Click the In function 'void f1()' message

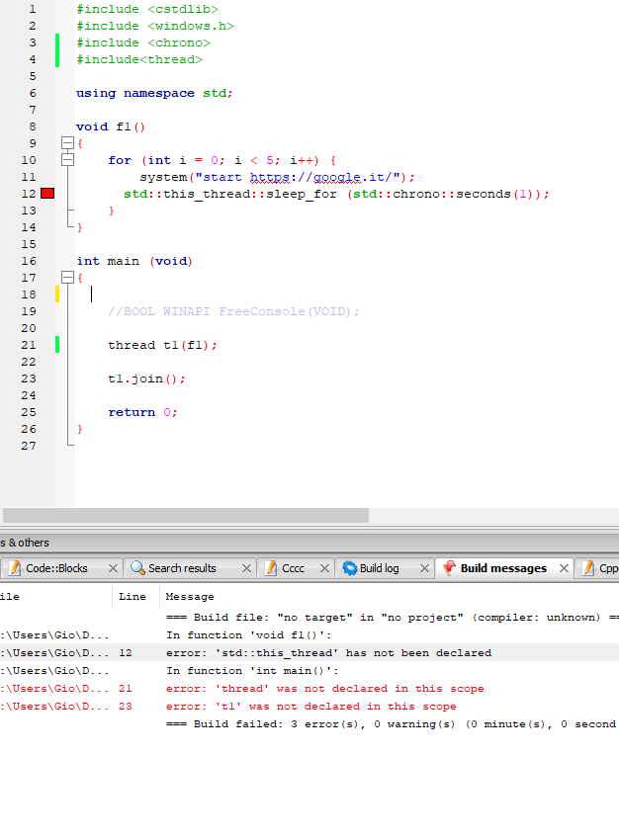248,634
